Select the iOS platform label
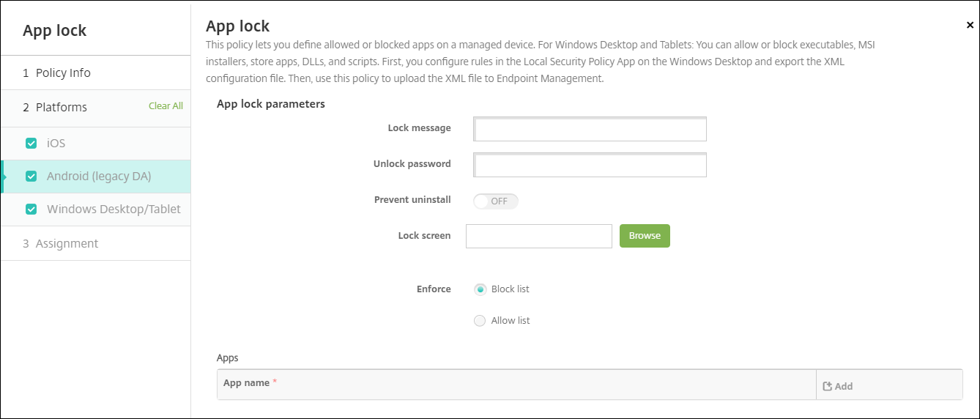Viewport: 980px width, 419px height. point(56,144)
